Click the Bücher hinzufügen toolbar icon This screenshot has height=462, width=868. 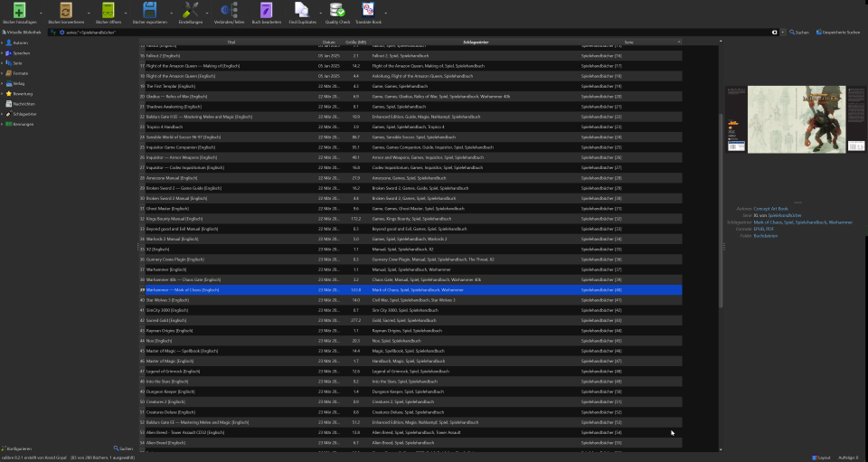(x=20, y=11)
